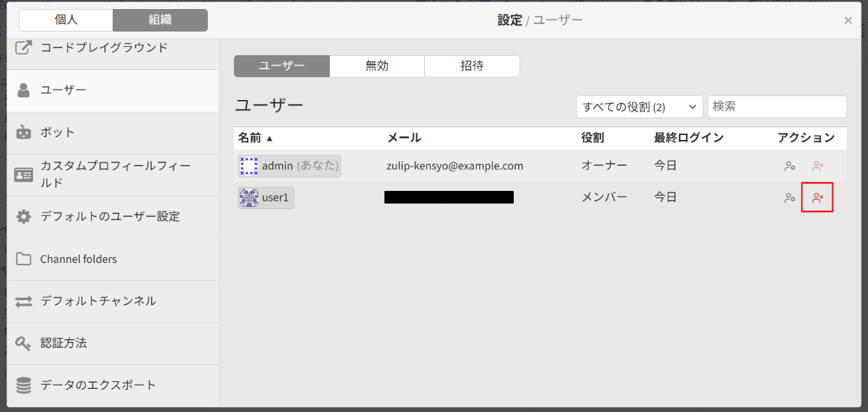Deactivate user1 via the highlighted icon
The image size is (868, 412).
[x=817, y=197]
